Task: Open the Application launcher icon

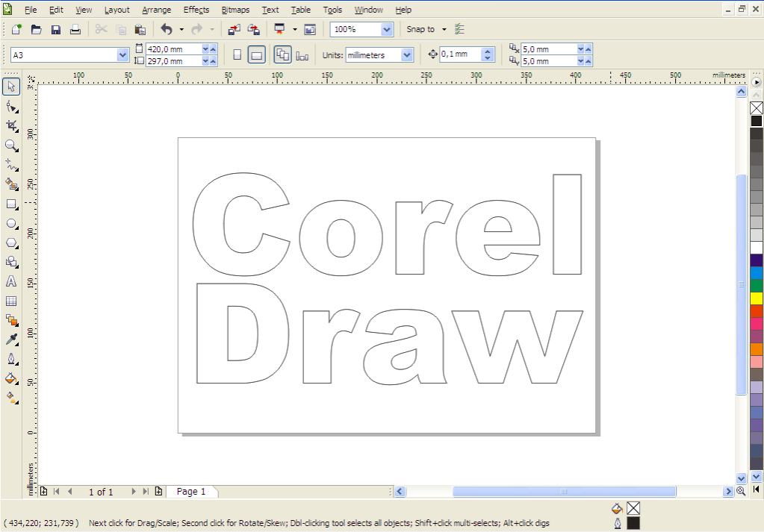Action: pos(279,30)
